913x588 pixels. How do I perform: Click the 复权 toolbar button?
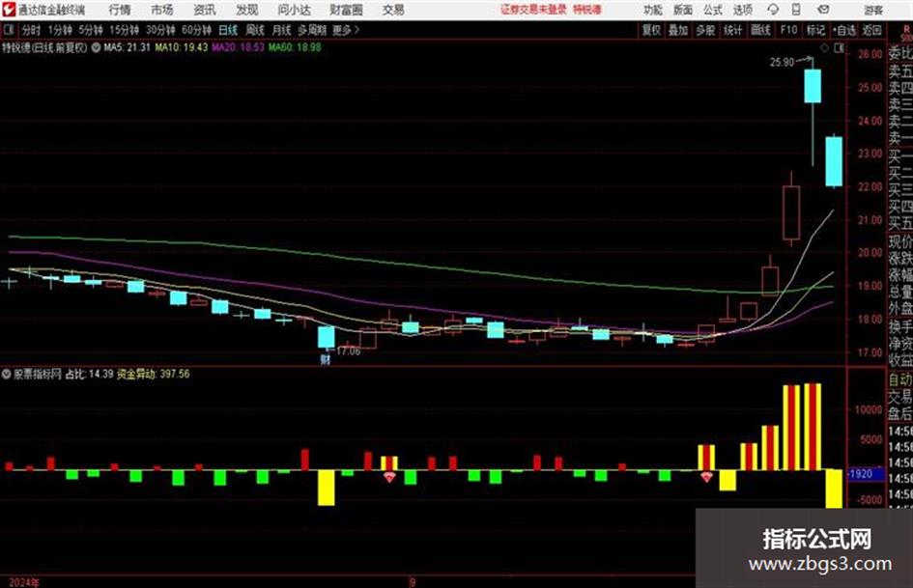pos(651,30)
